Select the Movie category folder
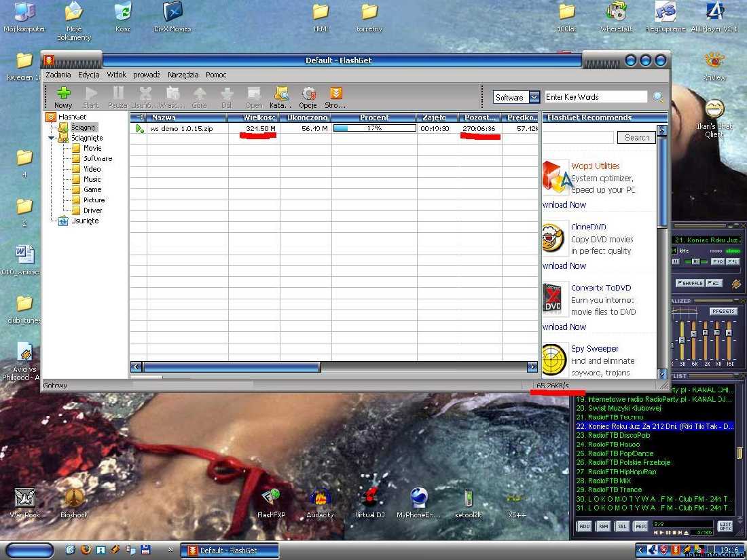747x560 pixels. (87, 148)
